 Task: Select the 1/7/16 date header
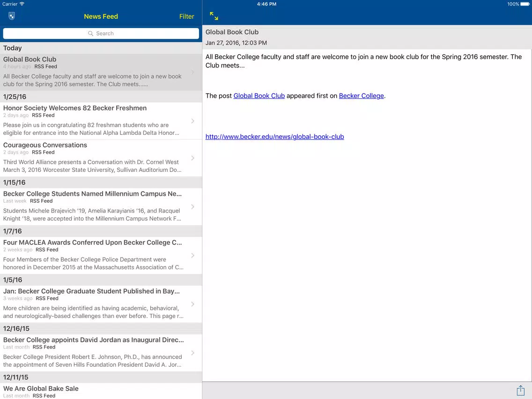pos(101,231)
